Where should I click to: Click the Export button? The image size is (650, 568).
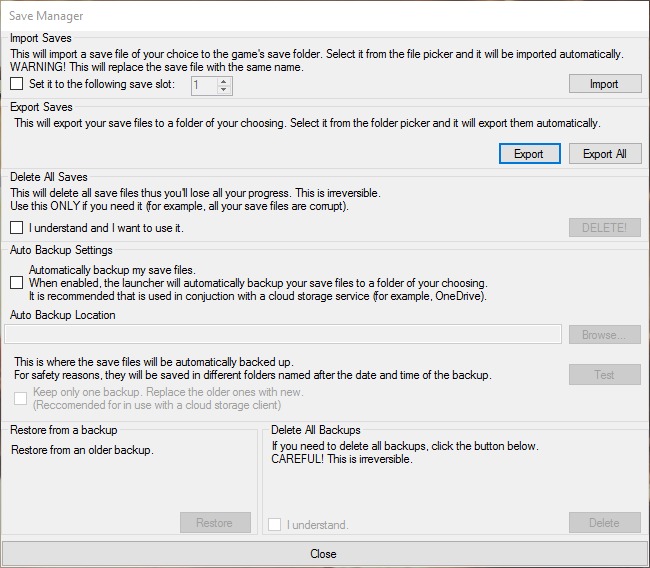pyautogui.click(x=529, y=154)
